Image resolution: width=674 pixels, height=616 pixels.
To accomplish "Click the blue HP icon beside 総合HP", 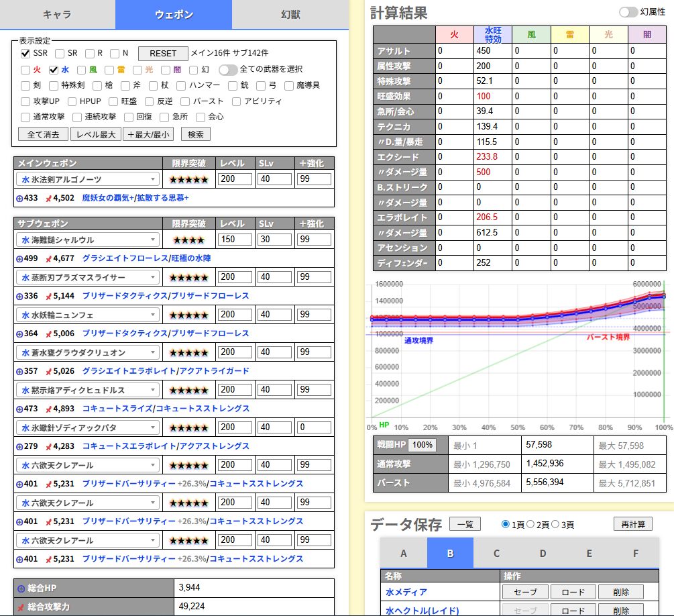I will click(21, 588).
